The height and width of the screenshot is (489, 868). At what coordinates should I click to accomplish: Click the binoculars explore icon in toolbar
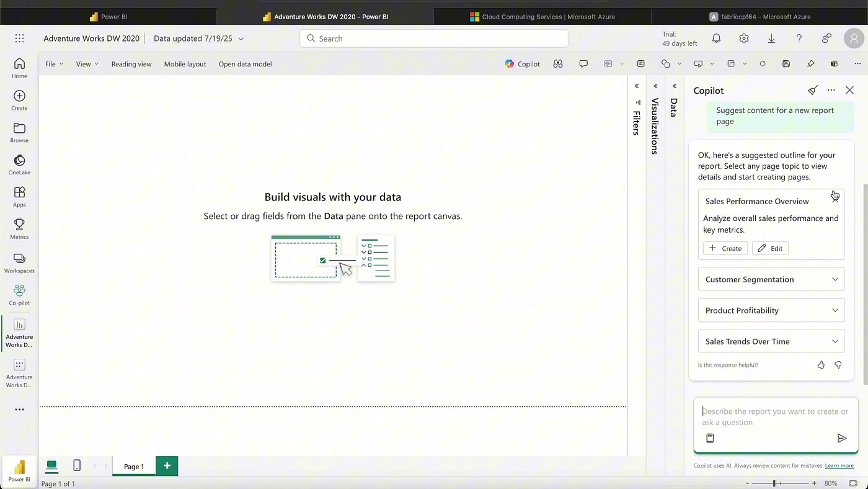coord(558,64)
